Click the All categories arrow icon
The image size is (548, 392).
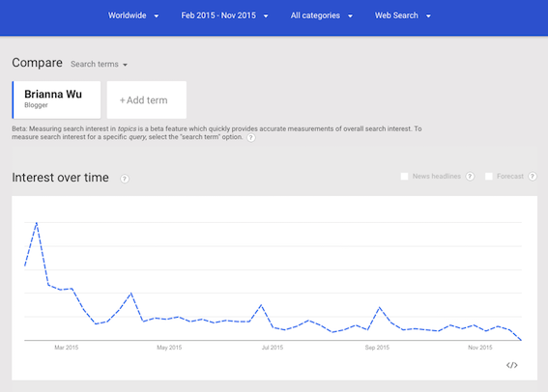click(350, 15)
